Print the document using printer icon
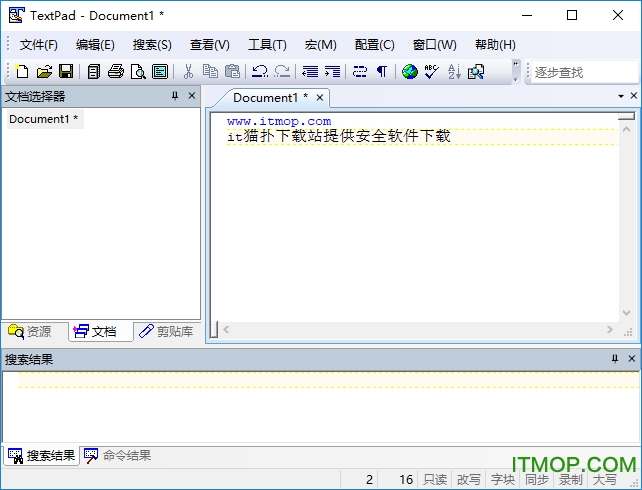 click(116, 72)
